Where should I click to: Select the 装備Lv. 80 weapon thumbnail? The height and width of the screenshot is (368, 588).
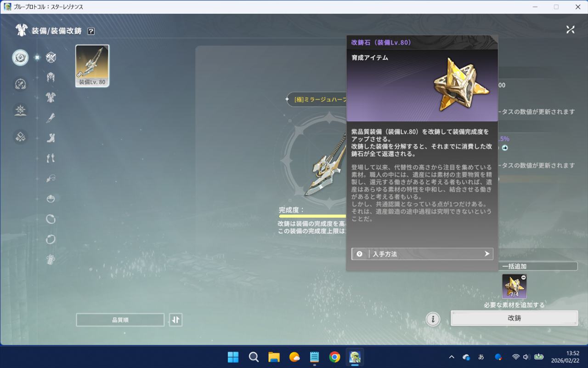tap(92, 66)
